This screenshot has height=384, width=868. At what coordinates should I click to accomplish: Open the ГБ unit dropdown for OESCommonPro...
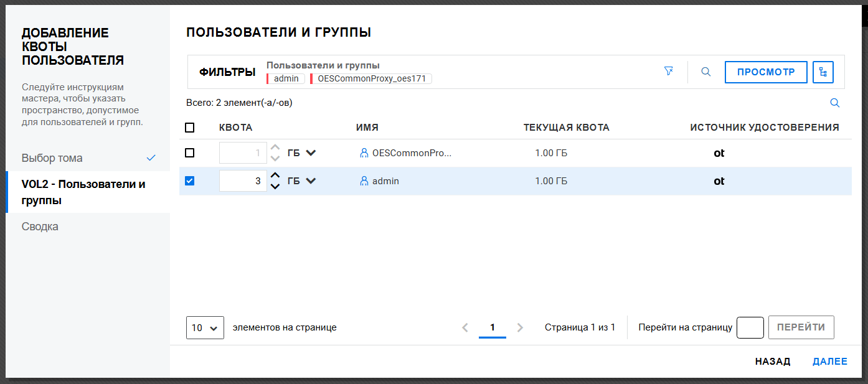click(302, 153)
